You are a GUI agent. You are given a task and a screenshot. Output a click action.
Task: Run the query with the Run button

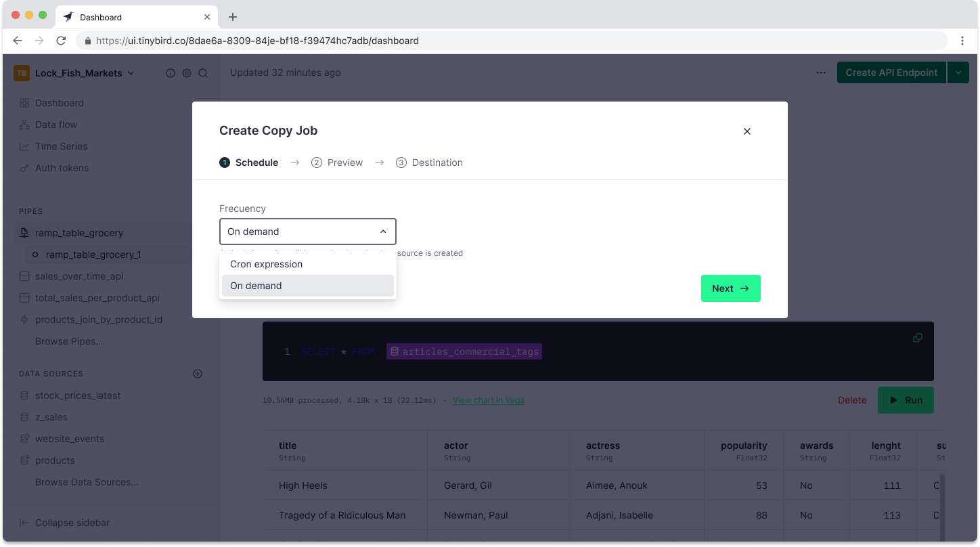[906, 400]
